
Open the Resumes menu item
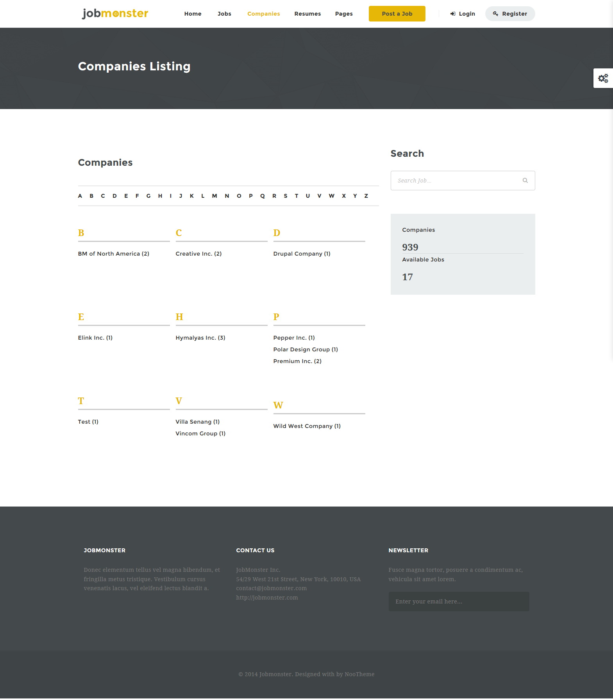(307, 14)
